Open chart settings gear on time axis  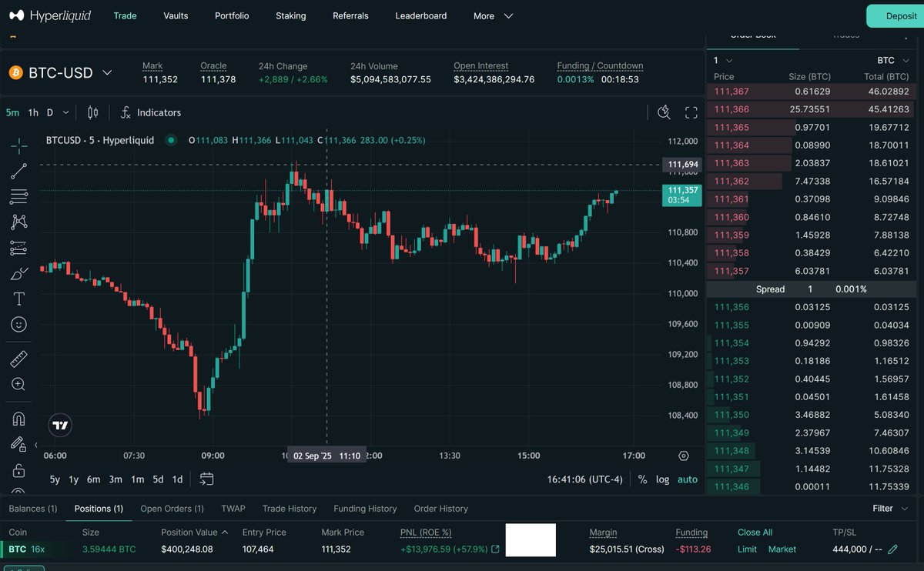[x=684, y=456]
